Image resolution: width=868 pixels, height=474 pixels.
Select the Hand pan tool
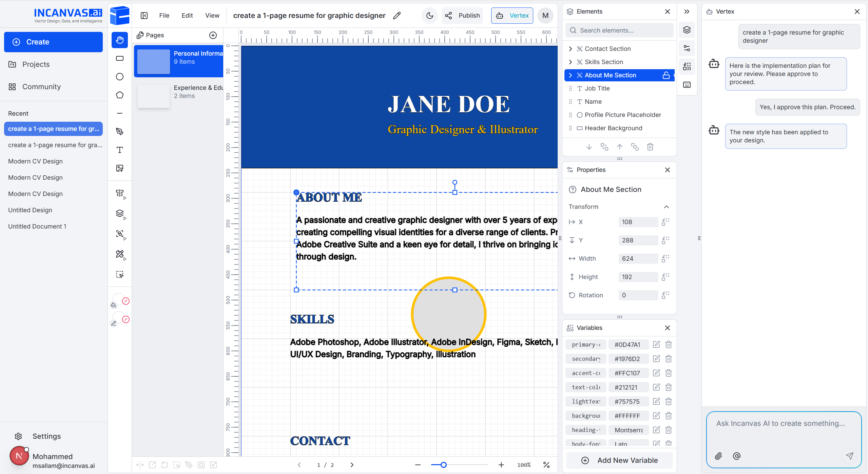point(119,40)
